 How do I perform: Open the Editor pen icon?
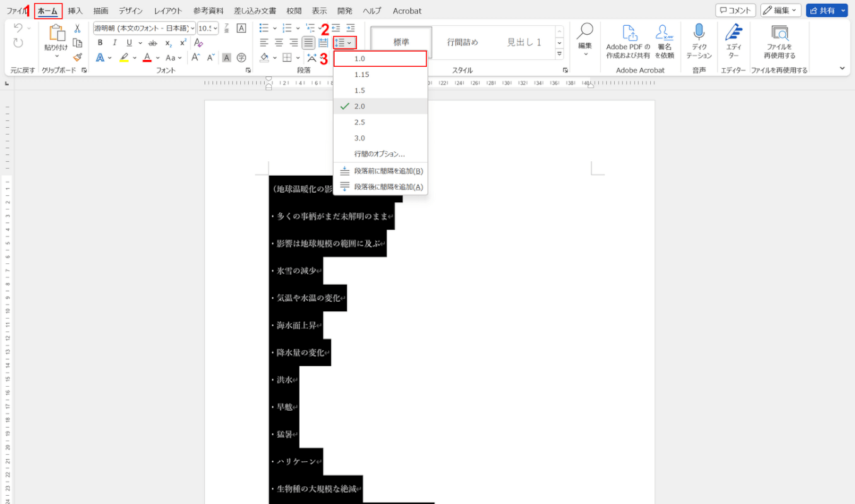click(x=733, y=33)
